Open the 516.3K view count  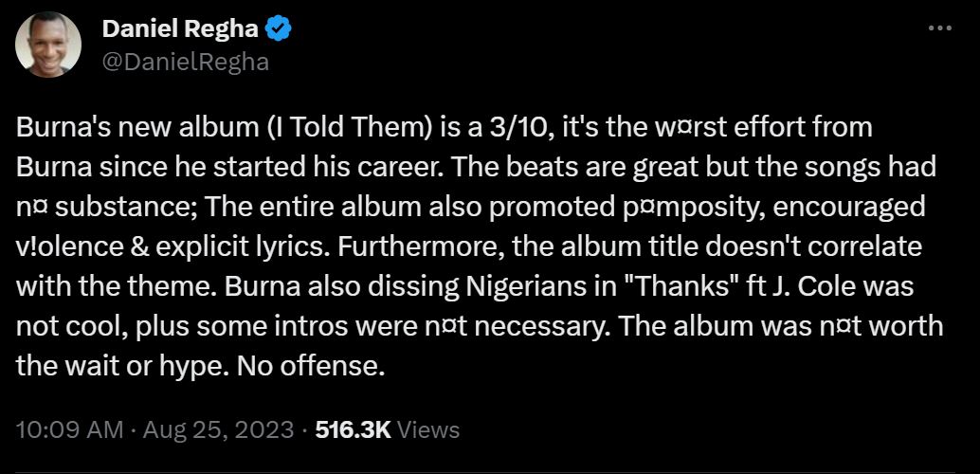click(x=353, y=429)
